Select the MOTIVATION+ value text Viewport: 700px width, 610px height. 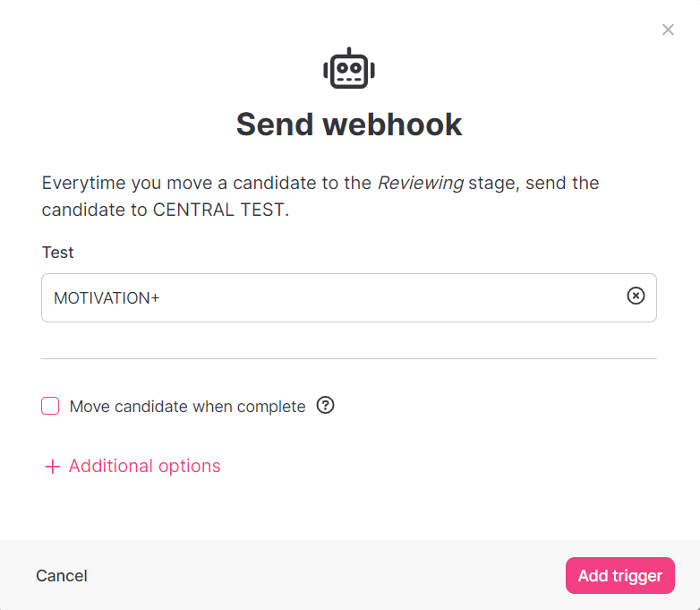click(x=107, y=298)
